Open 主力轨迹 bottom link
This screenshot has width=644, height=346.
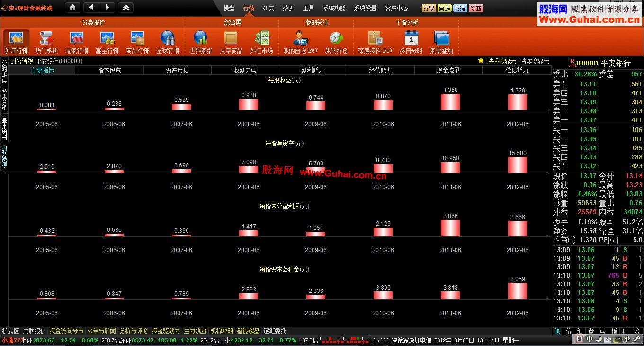tap(196, 331)
